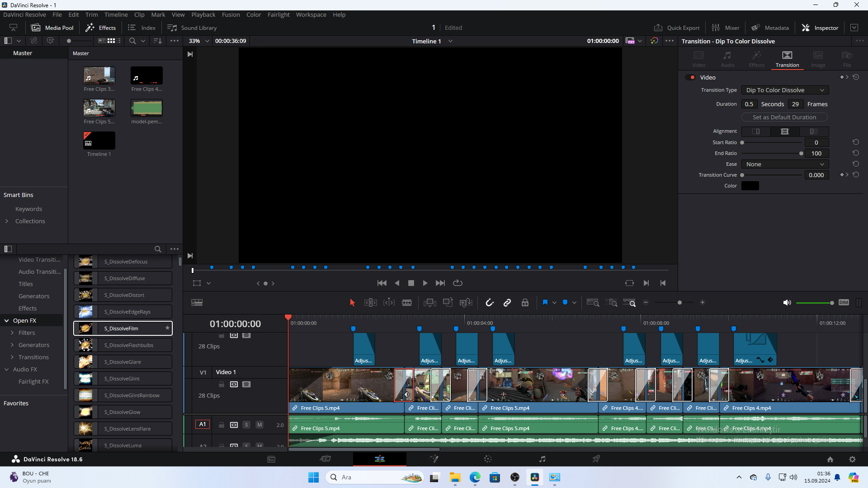Click the Quick Export button
The width and height of the screenshot is (868, 488).
tap(677, 28)
